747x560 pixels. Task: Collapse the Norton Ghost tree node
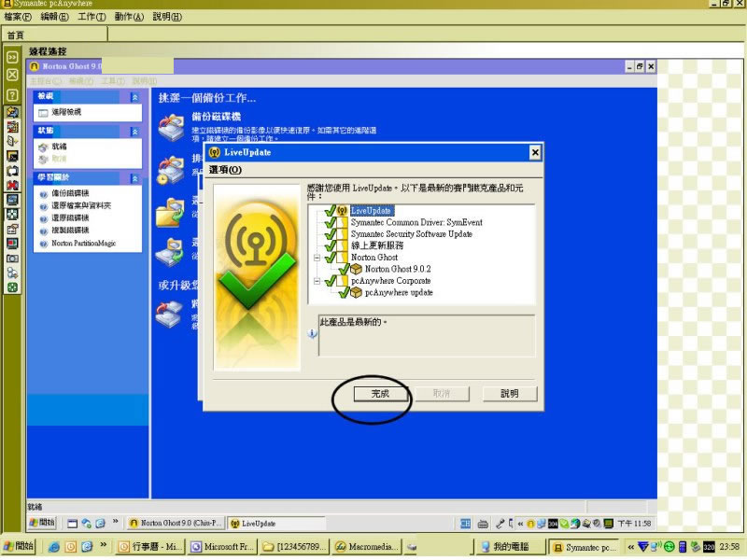pyautogui.click(x=317, y=257)
